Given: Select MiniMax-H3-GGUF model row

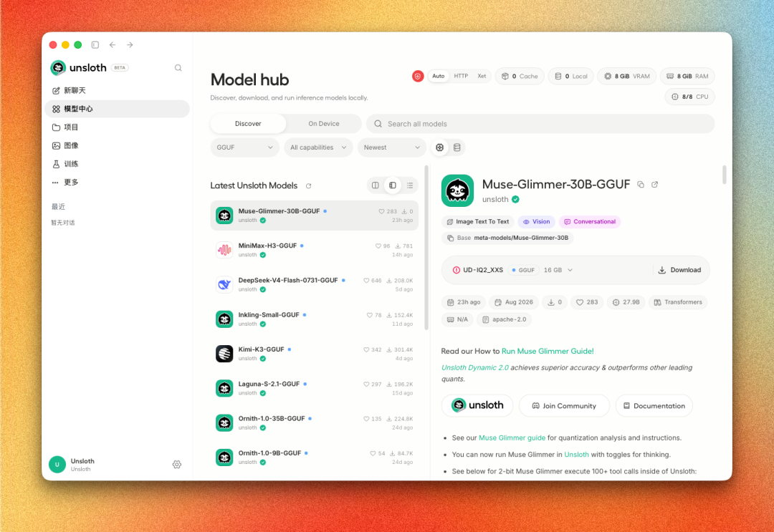Looking at the screenshot, I should tap(315, 250).
